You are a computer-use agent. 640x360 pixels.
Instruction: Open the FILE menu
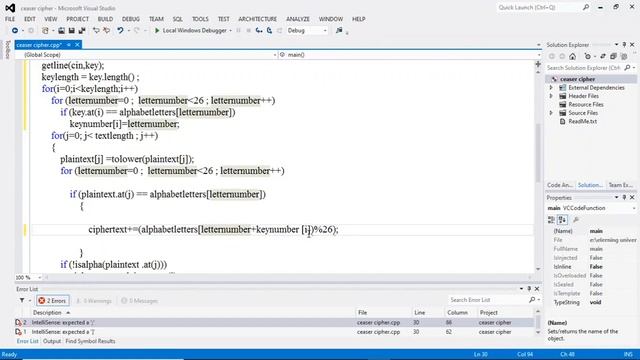click(x=10, y=19)
